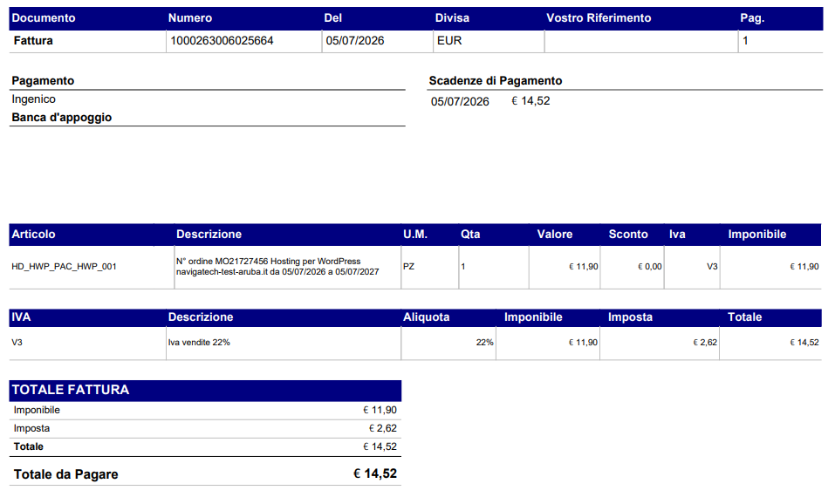The image size is (835, 504).
Task: Click the 'U.M.' column header
Action: click(x=415, y=235)
